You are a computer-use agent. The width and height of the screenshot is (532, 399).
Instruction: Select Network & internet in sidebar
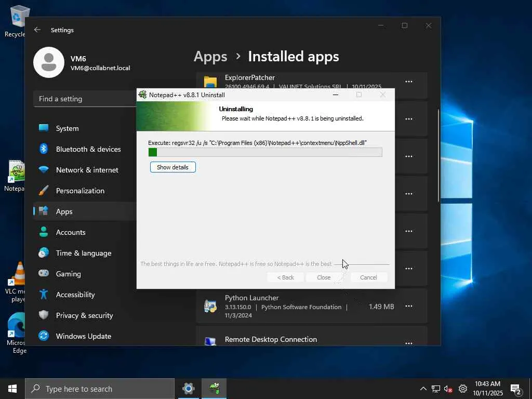pyautogui.click(x=87, y=170)
